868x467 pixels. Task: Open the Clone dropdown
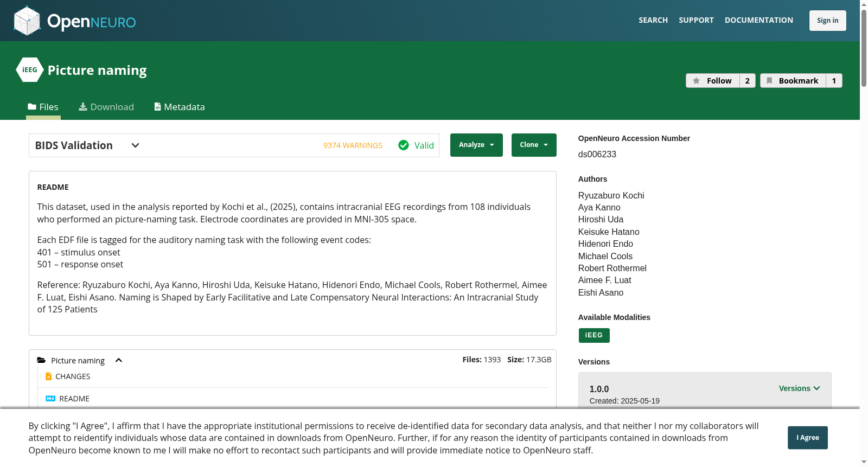pos(534,145)
